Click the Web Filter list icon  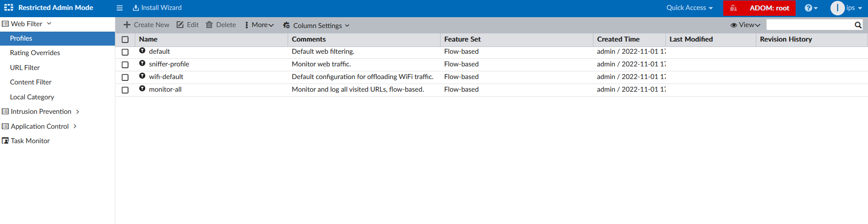click(5, 24)
